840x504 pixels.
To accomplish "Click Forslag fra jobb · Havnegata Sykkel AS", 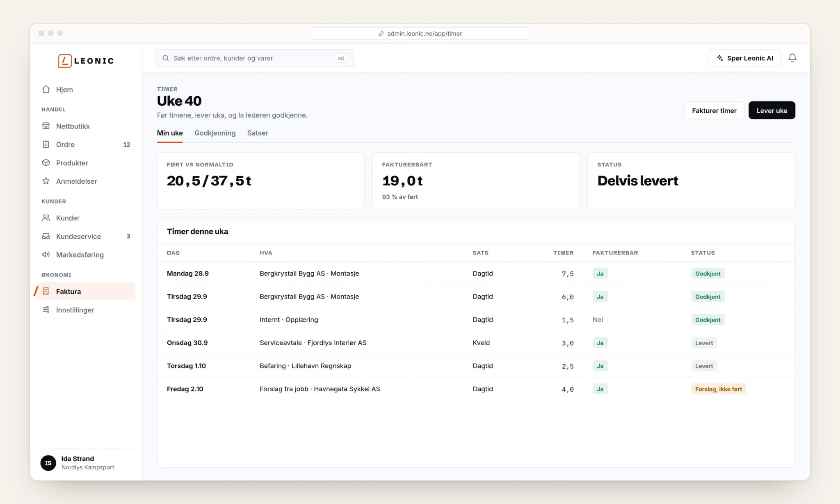I will pyautogui.click(x=320, y=389).
